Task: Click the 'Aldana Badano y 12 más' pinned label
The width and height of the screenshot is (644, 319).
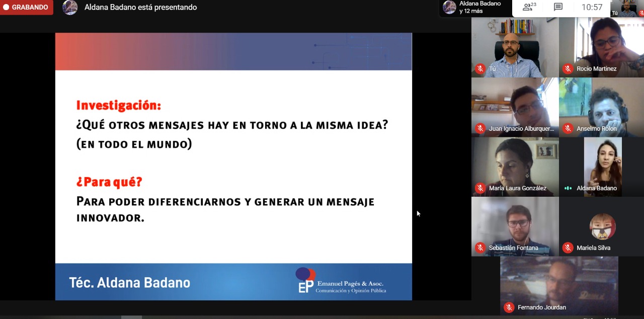Action: click(479, 8)
